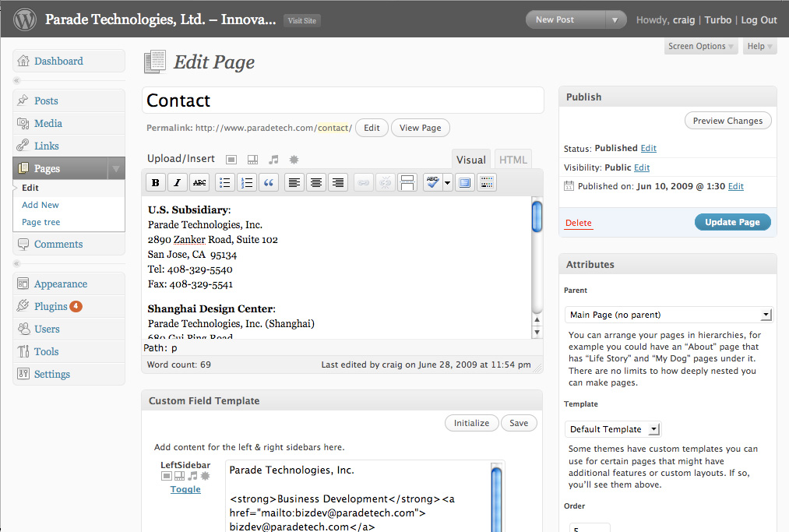
Task: Open the Comments menu
Action: point(69,244)
